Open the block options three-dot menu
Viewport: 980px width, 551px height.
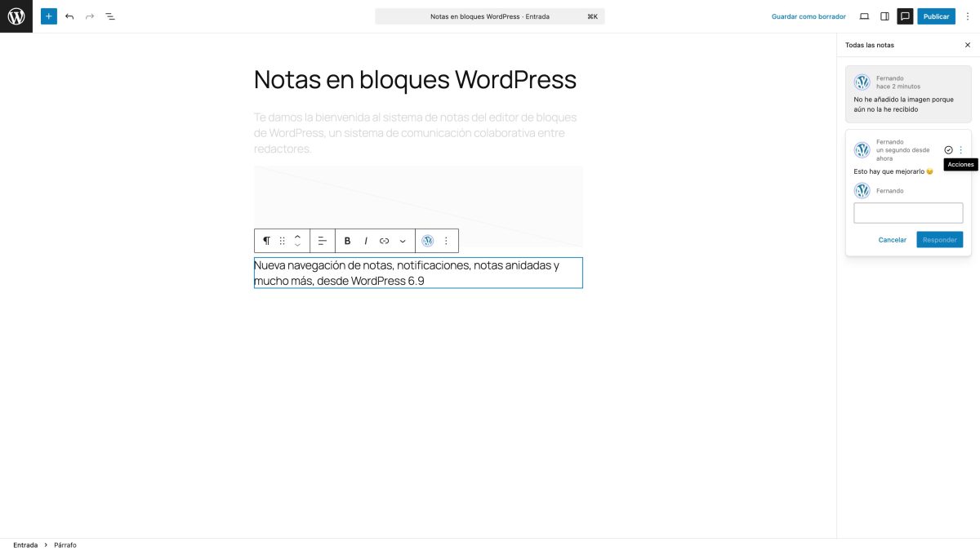446,241
